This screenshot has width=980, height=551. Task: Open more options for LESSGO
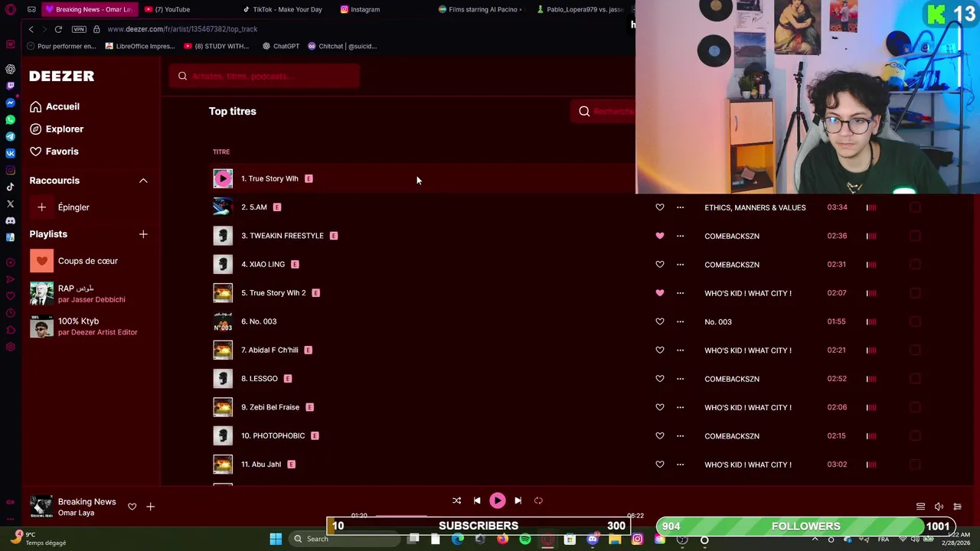(680, 379)
